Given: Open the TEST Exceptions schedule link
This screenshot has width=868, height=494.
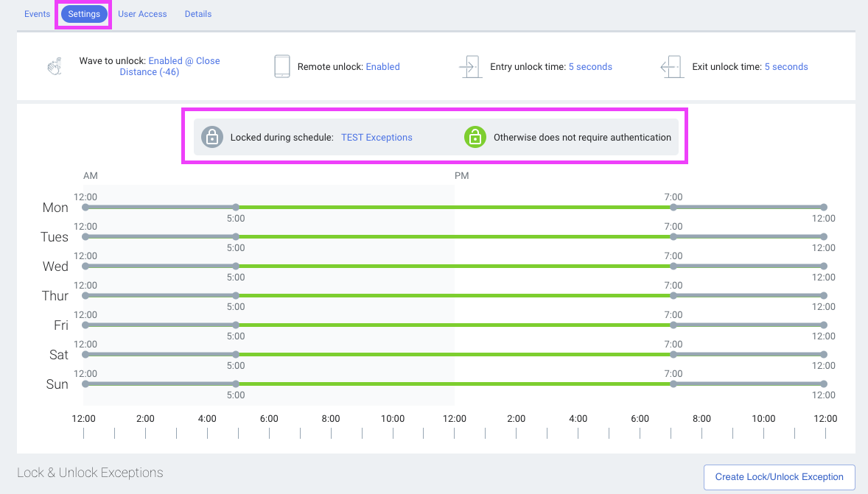Looking at the screenshot, I should pos(377,138).
